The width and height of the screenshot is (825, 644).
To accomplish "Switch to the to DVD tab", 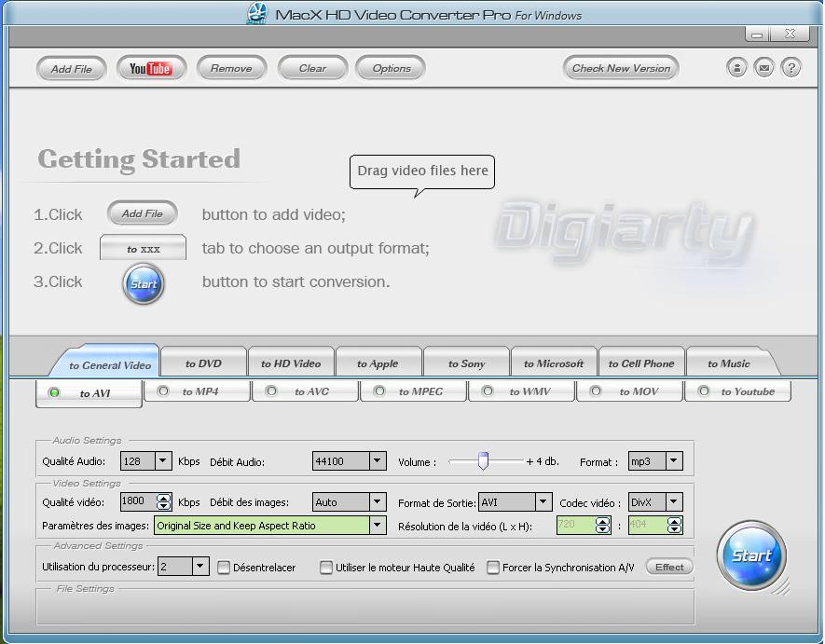I will click(203, 363).
